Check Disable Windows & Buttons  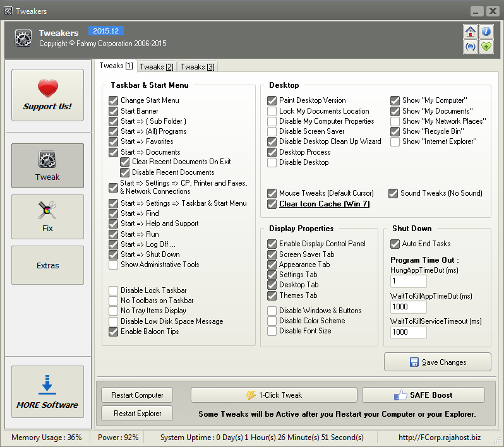272,311
